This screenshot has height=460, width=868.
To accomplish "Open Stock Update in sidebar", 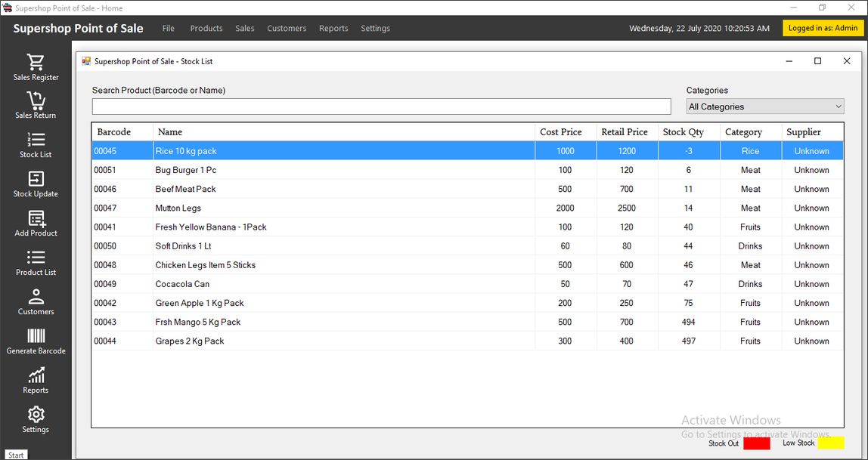I will [36, 184].
